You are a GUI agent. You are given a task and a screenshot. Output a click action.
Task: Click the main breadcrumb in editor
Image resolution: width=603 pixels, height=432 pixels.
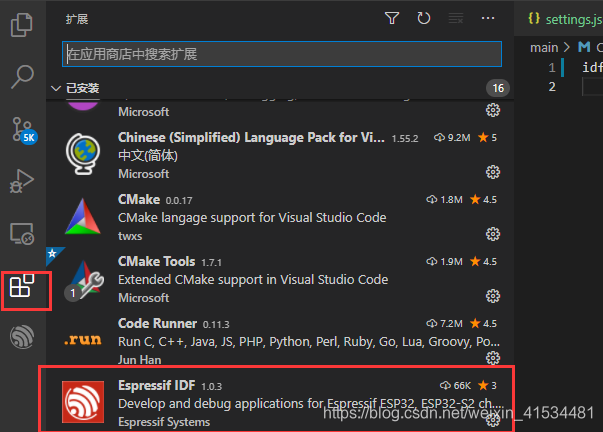point(544,47)
